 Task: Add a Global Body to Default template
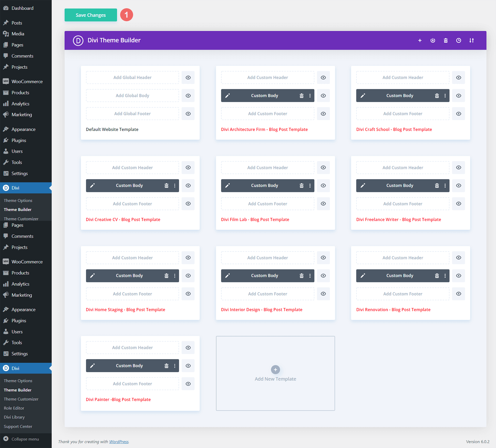132,96
